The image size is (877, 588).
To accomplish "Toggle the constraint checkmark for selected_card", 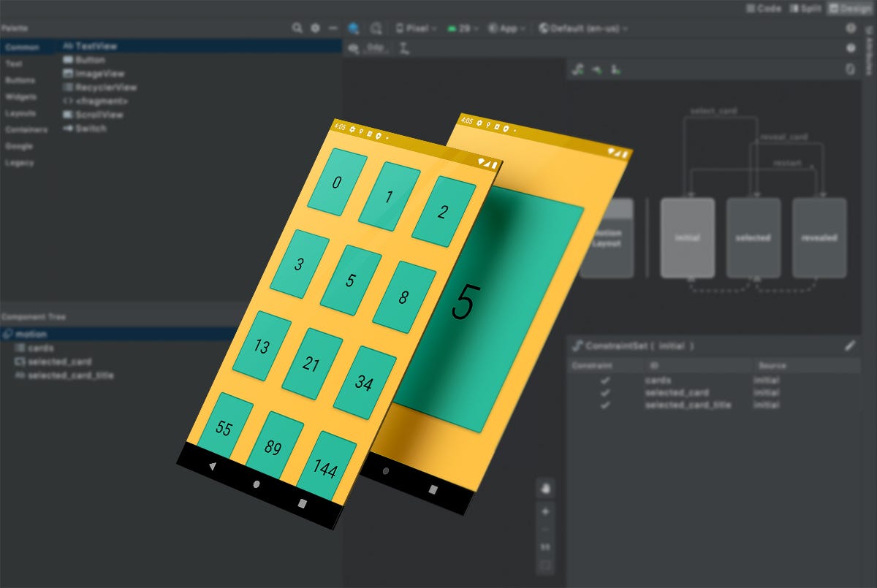I will (x=605, y=392).
